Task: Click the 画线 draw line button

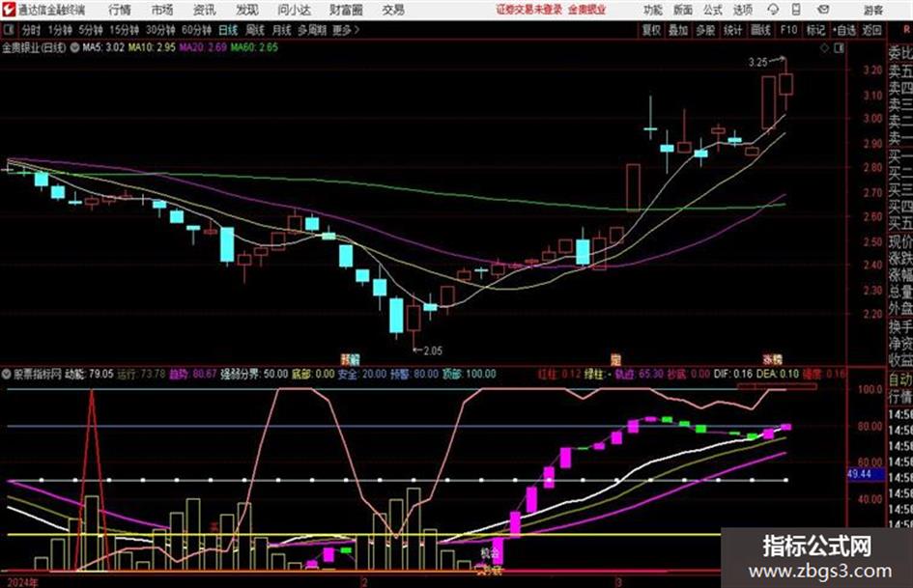Action: click(x=760, y=30)
